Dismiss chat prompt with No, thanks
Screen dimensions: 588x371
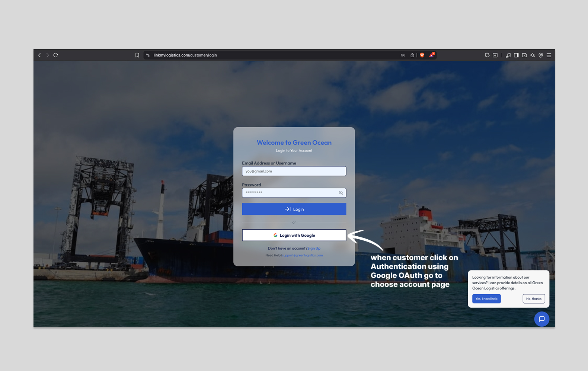(534, 299)
